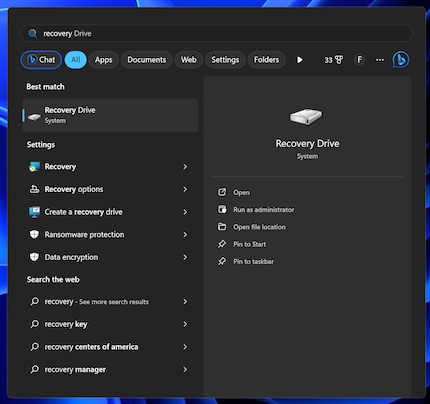This screenshot has height=404, width=430.
Task: Switch to the Settings filter tab
Action: point(225,60)
